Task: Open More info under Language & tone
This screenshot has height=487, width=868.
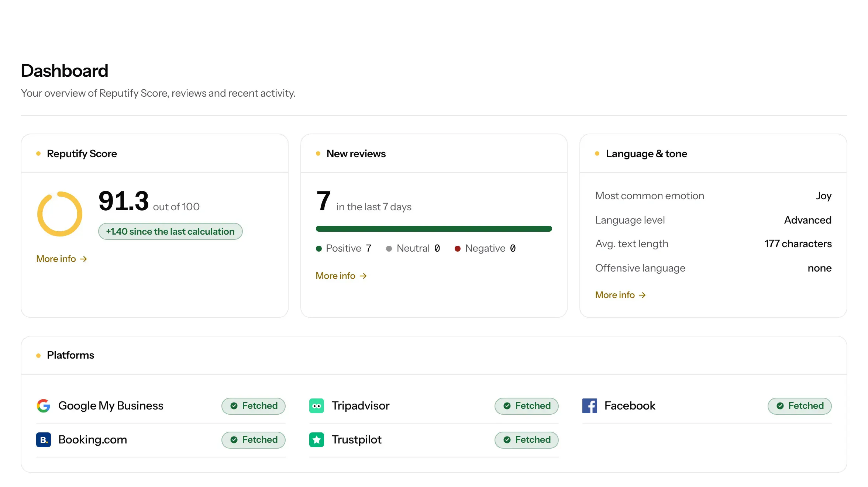Action: click(621, 295)
